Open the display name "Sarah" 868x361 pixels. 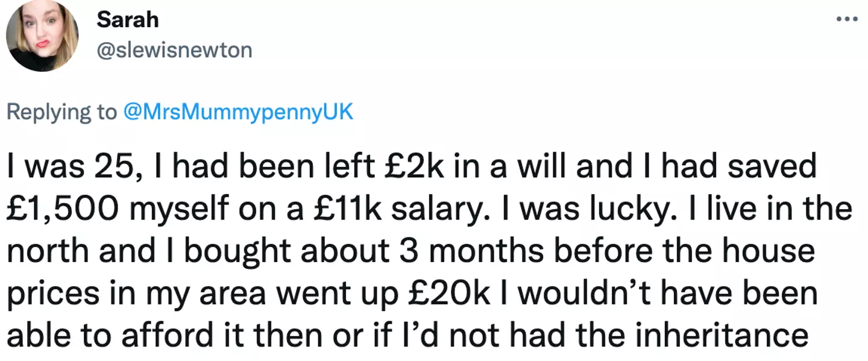127,20
